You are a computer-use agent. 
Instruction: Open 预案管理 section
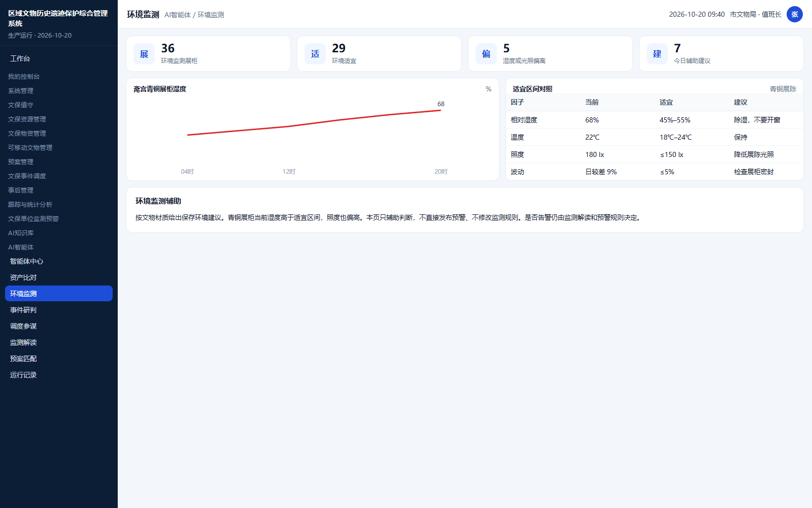tap(21, 162)
